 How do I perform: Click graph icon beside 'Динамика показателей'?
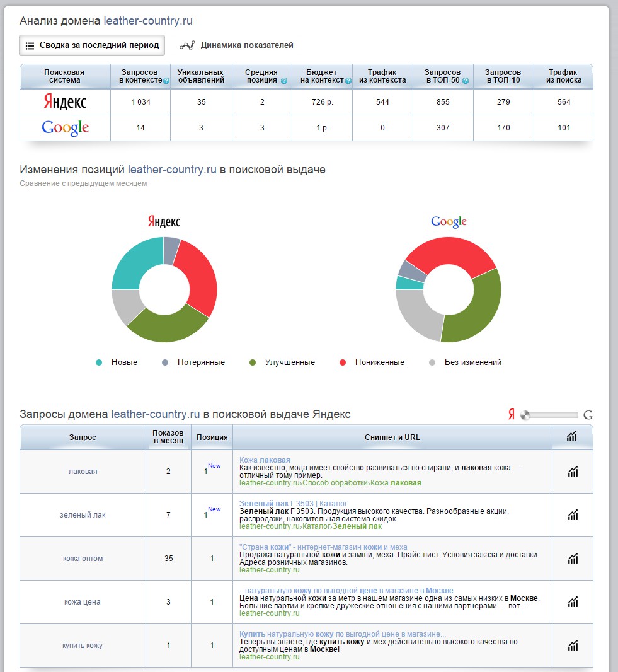(x=187, y=45)
